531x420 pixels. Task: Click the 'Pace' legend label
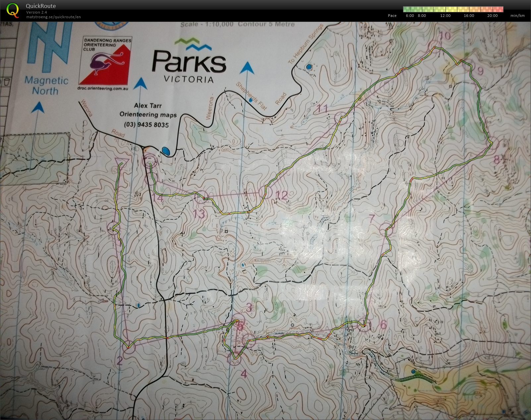[392, 16]
